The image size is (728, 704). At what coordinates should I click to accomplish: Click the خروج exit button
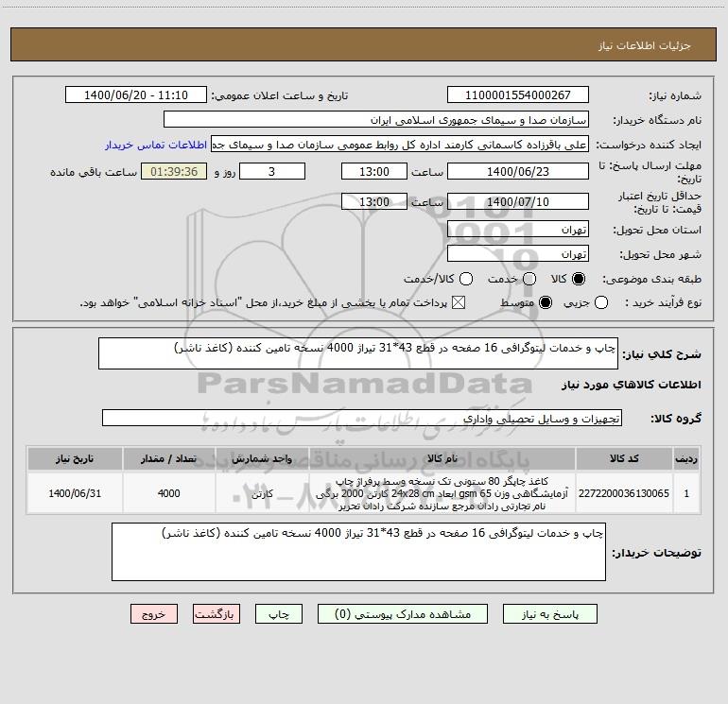point(154,614)
